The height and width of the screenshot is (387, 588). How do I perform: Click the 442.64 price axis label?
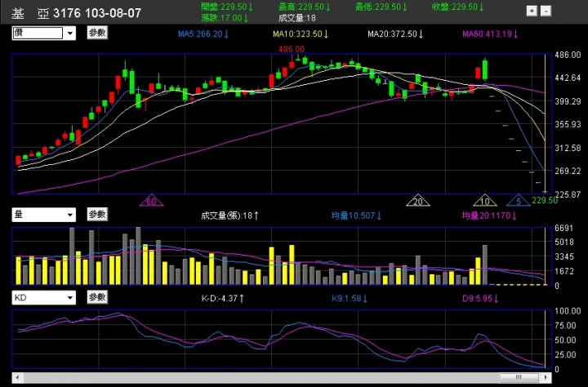(x=568, y=78)
